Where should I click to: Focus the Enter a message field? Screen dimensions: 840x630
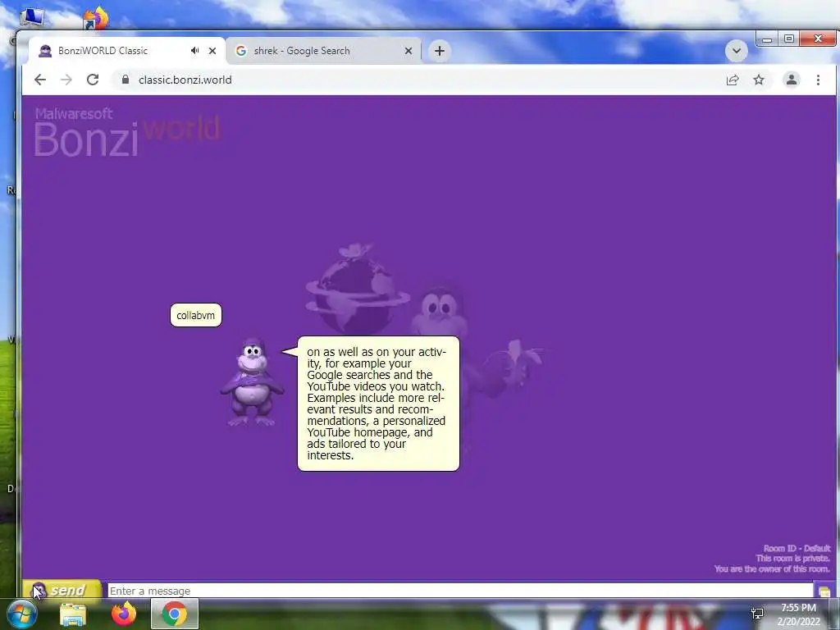(460, 591)
